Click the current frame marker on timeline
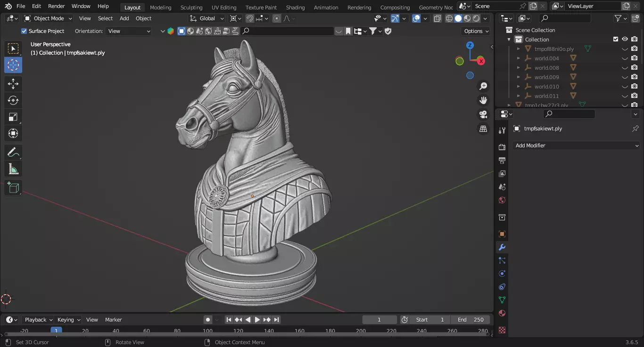Screen dimensions: 644x347 click(57, 331)
